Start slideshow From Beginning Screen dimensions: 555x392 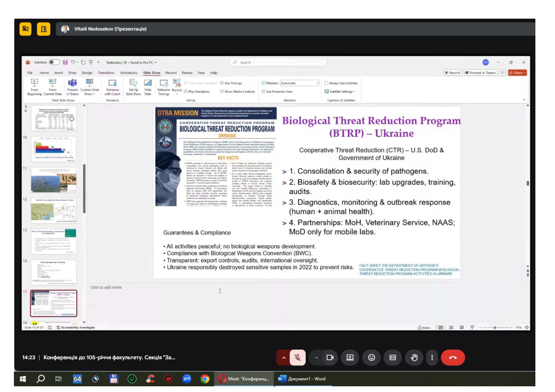coord(34,87)
